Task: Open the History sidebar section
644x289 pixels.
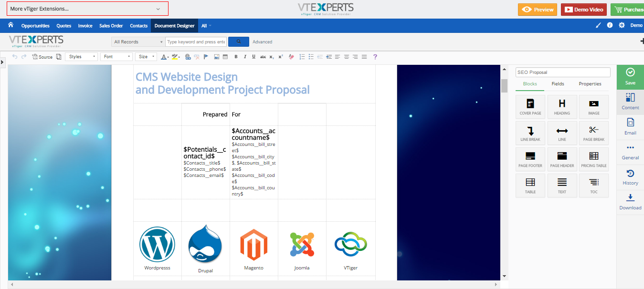Action: point(630,177)
